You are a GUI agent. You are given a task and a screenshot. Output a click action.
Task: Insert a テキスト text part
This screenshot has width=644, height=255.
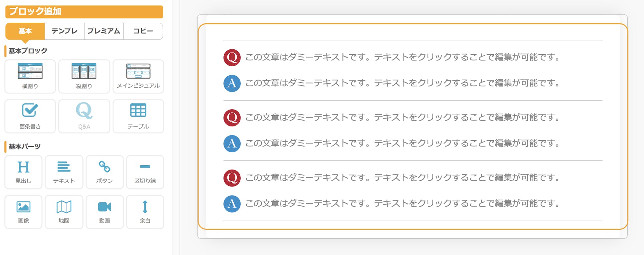click(64, 172)
